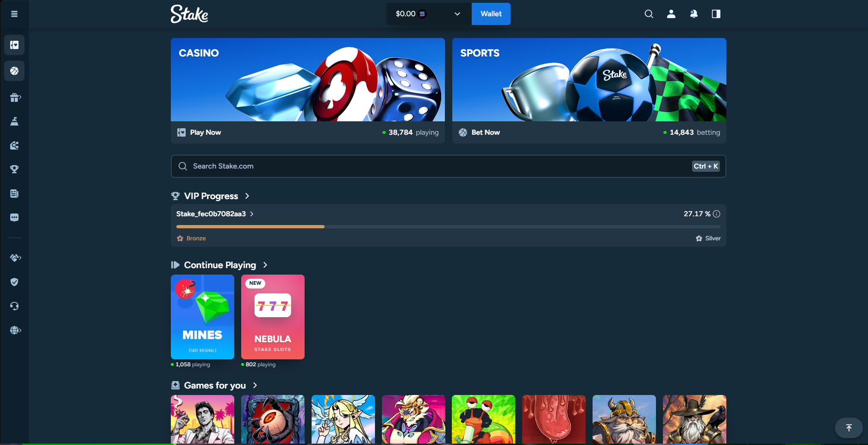
Task: Open live support headset icon
Action: (14, 306)
